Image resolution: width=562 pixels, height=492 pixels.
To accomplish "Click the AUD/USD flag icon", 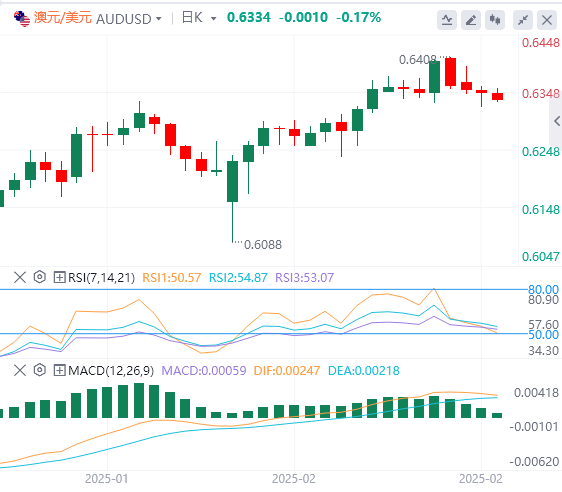I will (x=22, y=19).
